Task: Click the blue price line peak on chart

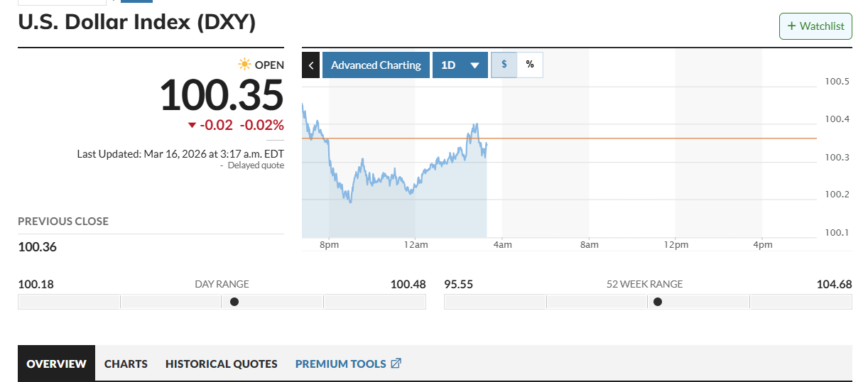Action: (x=475, y=125)
